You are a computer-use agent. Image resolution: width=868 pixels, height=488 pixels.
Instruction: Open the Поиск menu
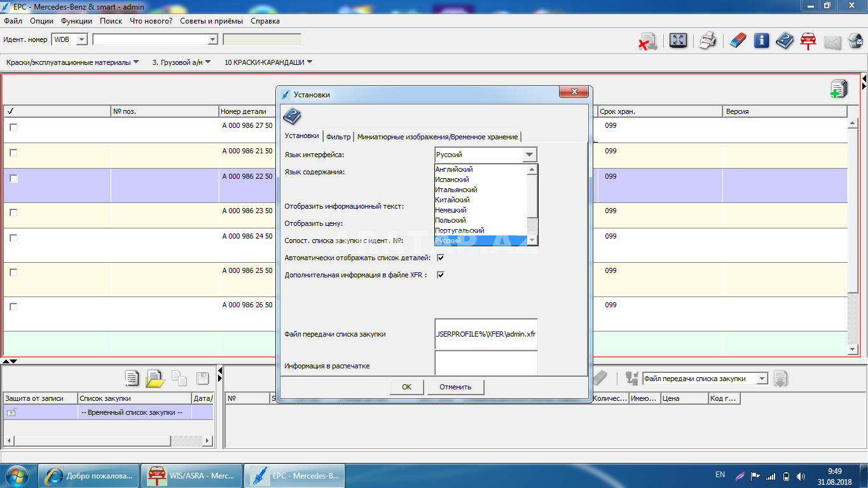point(111,21)
